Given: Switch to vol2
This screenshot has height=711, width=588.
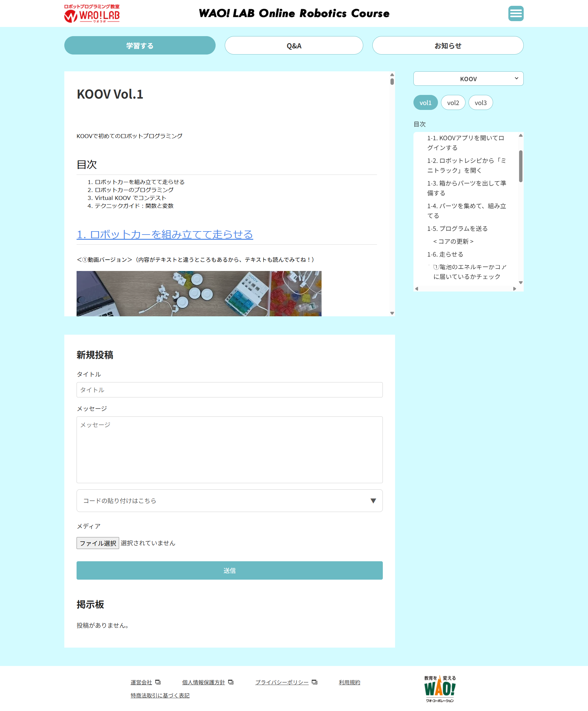Looking at the screenshot, I should pos(453,103).
